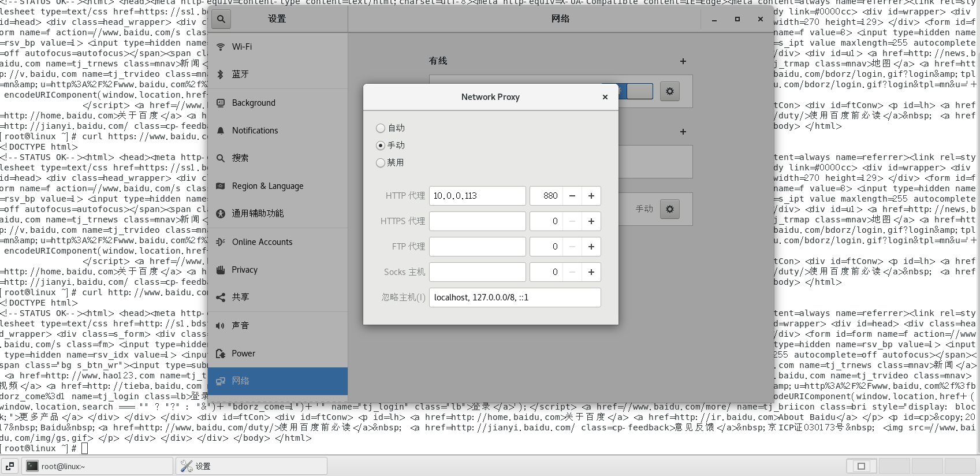This screenshot has width=980, height=476.
Task: Increase the FTP proxy port
Action: coord(591,247)
